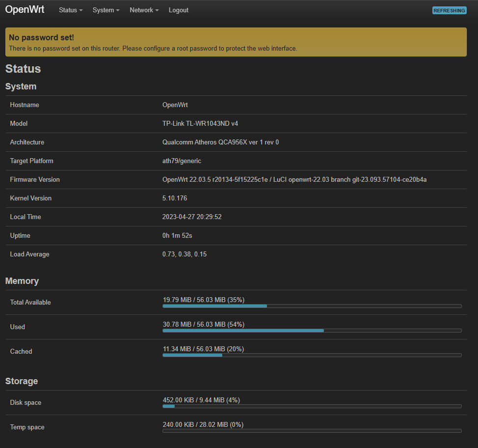The height and width of the screenshot is (448, 478).
Task: Click the Temp space usage bar
Action: [x=312, y=431]
